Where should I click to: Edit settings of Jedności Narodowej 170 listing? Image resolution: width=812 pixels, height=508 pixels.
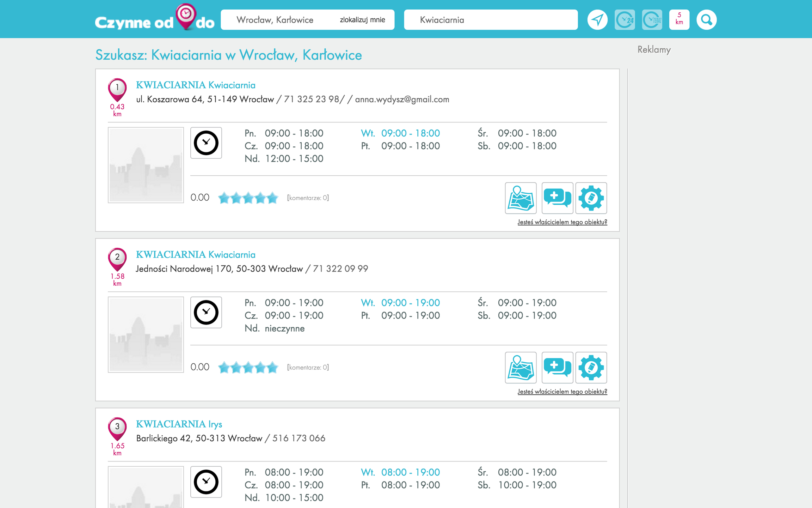click(591, 368)
